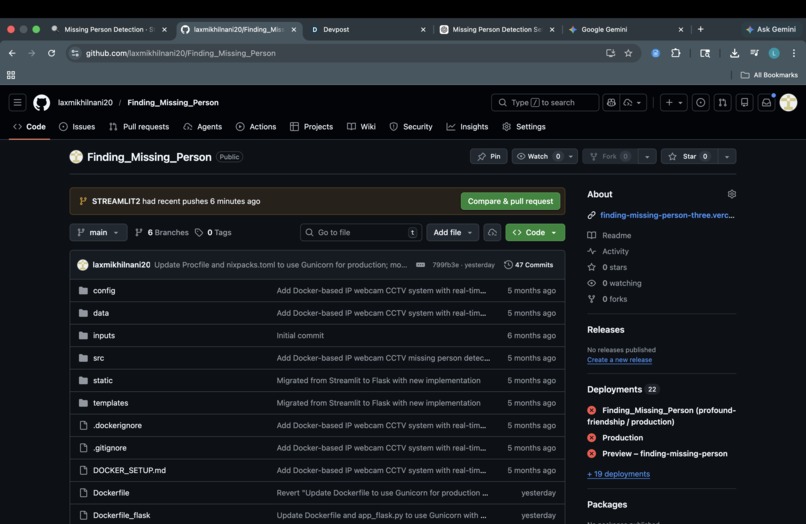Star the repository
Viewport: 806px width, 524px height.
point(689,156)
